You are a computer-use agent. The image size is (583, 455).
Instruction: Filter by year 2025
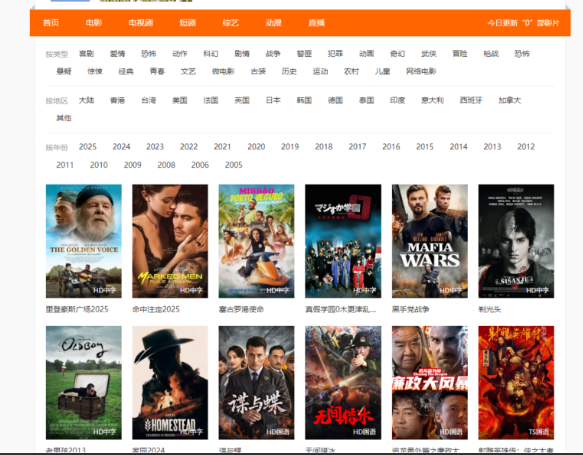88,147
